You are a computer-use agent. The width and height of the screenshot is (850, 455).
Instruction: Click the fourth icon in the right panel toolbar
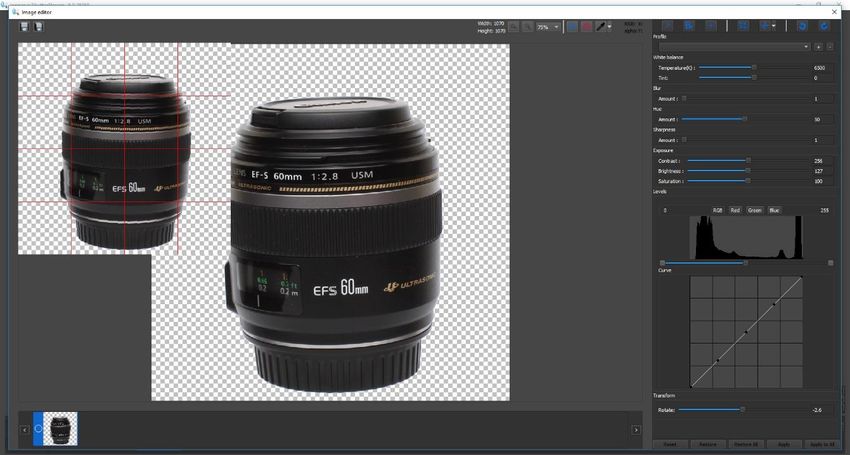click(744, 26)
